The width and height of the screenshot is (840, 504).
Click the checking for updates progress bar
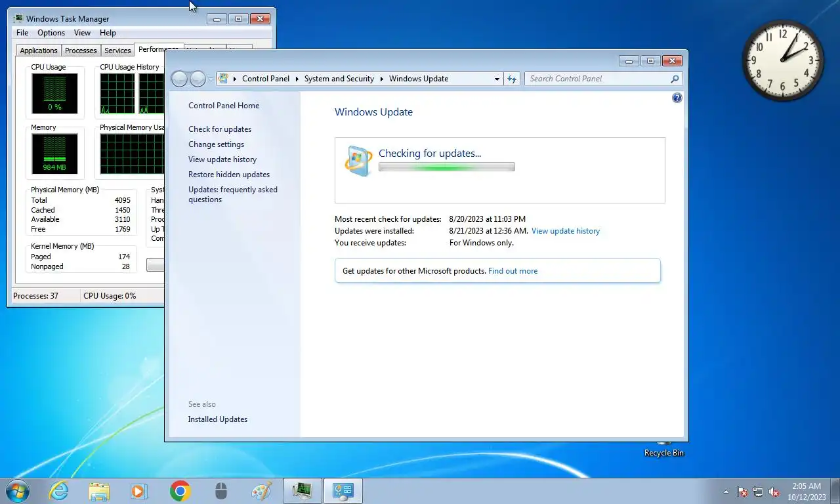click(447, 167)
